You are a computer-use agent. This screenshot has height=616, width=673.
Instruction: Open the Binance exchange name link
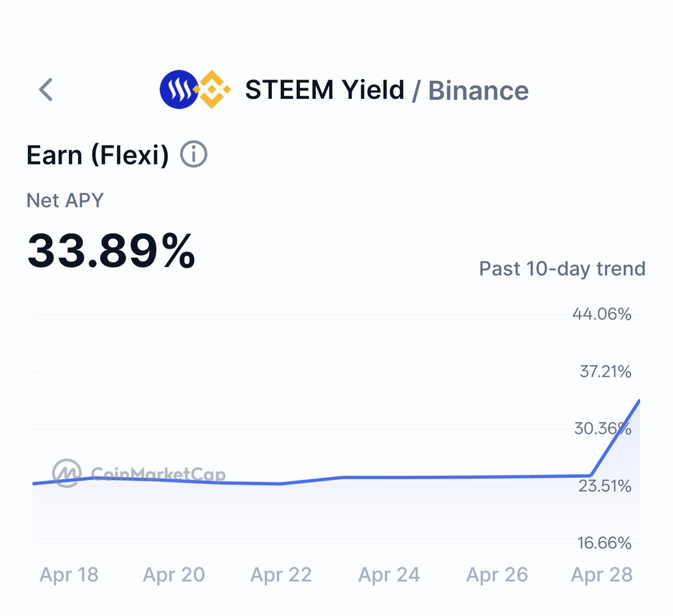click(478, 90)
